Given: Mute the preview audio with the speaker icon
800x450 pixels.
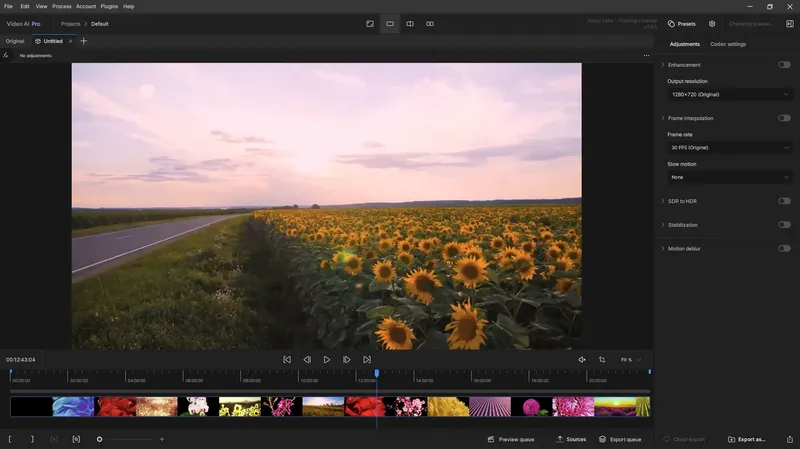Looking at the screenshot, I should tap(582, 360).
